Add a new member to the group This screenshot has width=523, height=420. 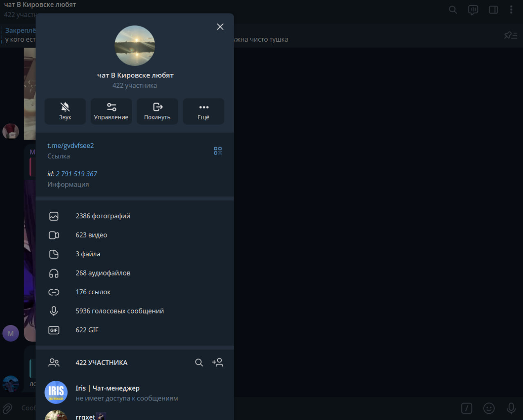tap(218, 362)
